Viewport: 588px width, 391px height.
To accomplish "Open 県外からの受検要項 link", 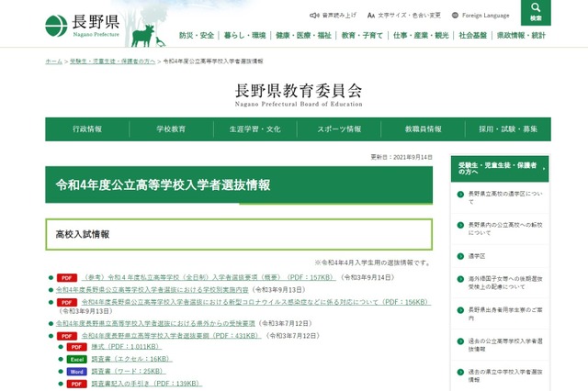I will click(x=155, y=324).
